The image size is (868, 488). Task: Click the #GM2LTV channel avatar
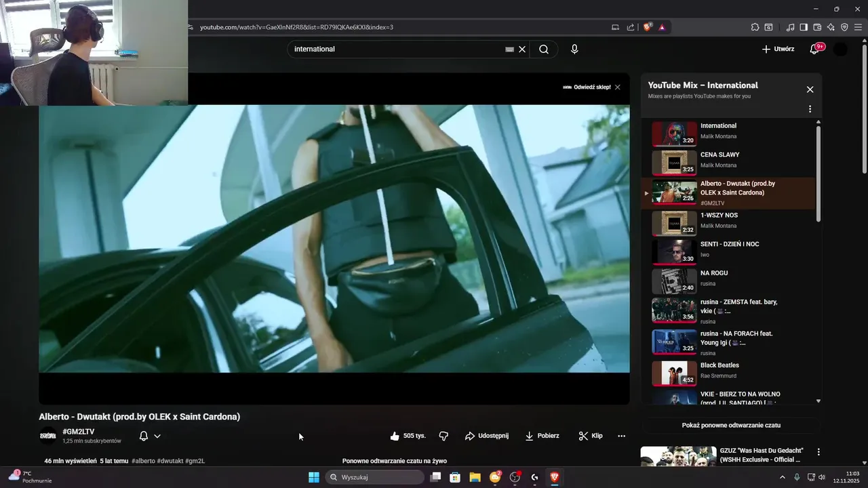tap(48, 436)
